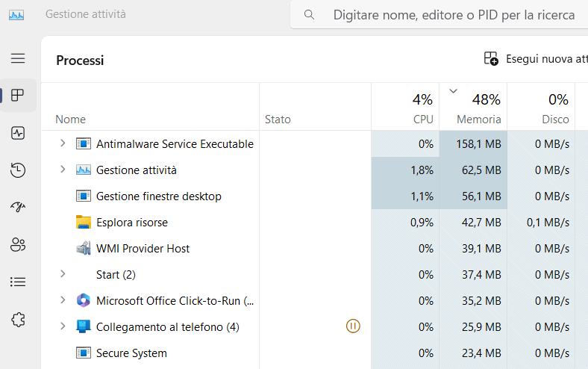The width and height of the screenshot is (588, 369).
Task: Expand Antimalware Service Executable process
Action: point(63,143)
